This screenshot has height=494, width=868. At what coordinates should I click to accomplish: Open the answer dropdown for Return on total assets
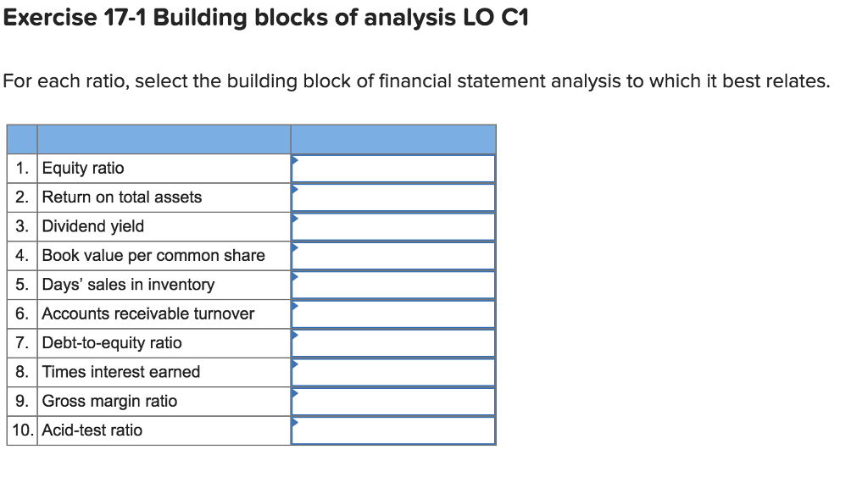click(393, 197)
